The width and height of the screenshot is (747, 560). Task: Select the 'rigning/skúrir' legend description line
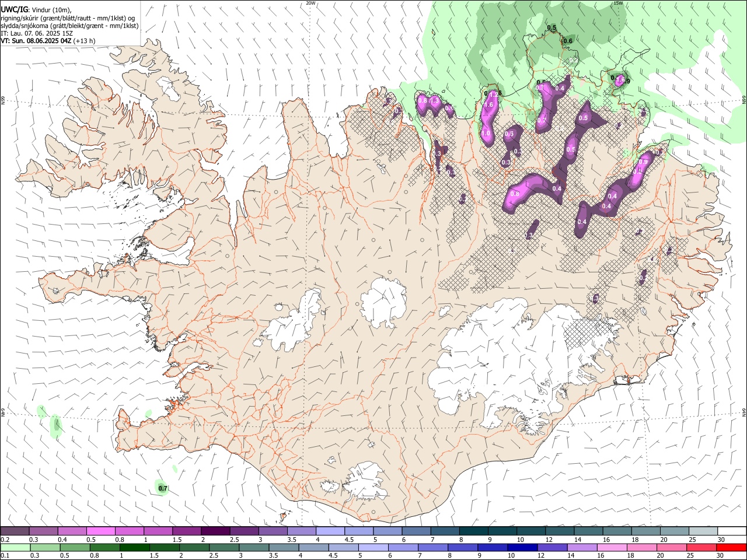[68, 18]
